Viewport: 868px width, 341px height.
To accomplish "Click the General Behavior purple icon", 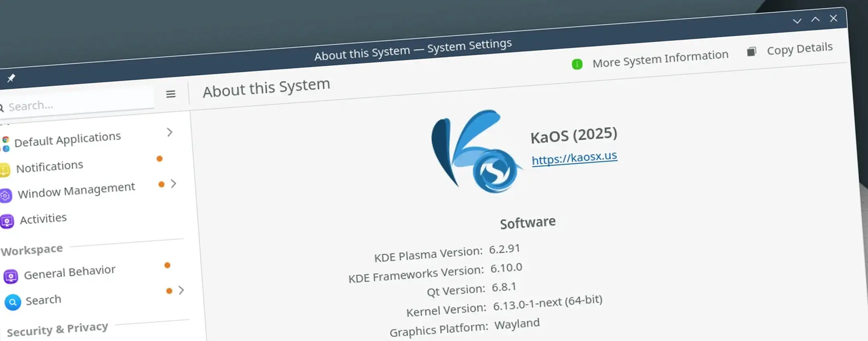I will tap(11, 276).
